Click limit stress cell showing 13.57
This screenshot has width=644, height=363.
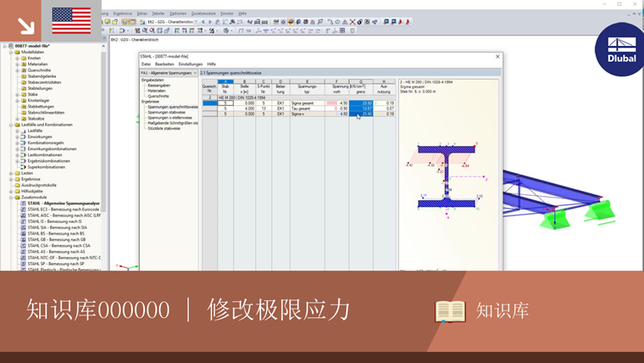361,109
